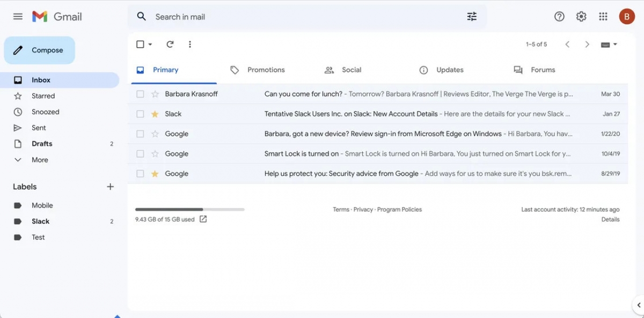Go to older messages arrow
The width and height of the screenshot is (644, 318).
pos(587,45)
